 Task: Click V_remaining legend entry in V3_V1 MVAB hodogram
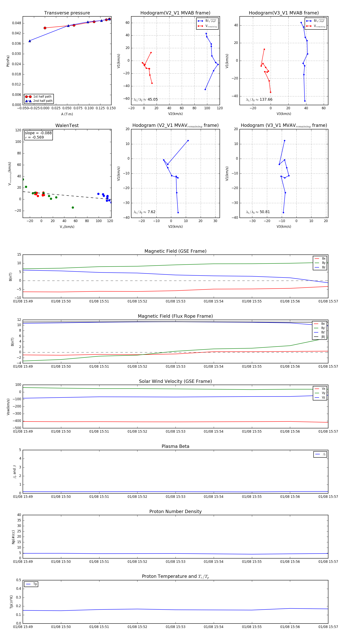pos(316,26)
